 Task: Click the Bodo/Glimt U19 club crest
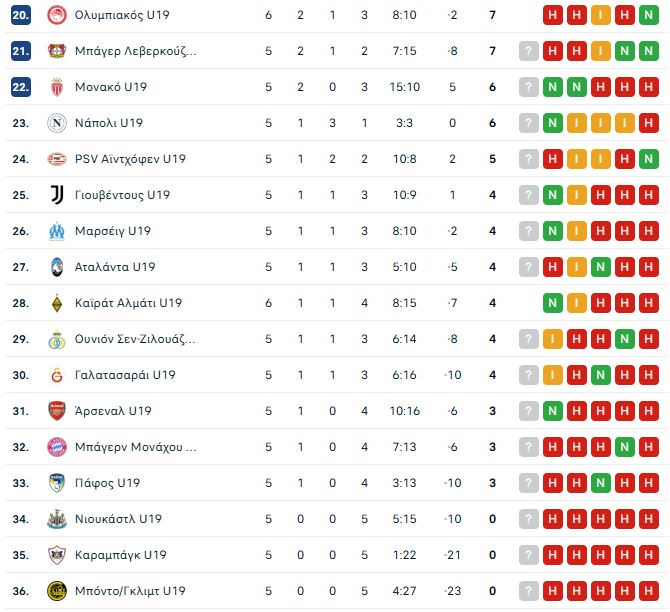[x=56, y=591]
